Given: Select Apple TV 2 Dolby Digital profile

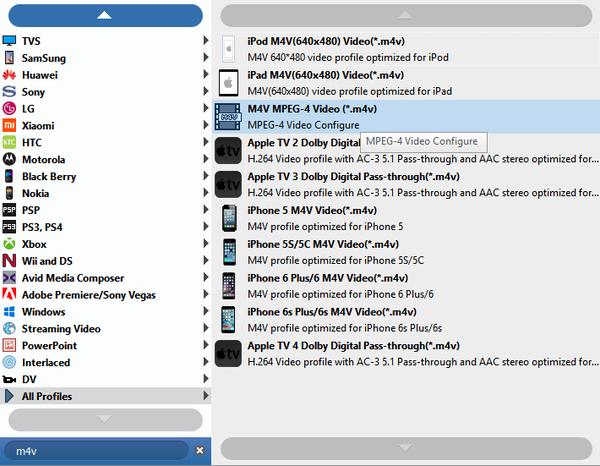Looking at the screenshot, I should click(x=406, y=150).
